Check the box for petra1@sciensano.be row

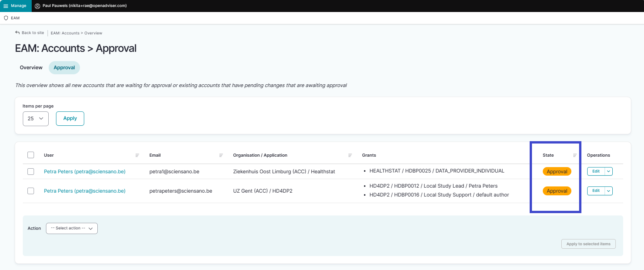pos(31,172)
